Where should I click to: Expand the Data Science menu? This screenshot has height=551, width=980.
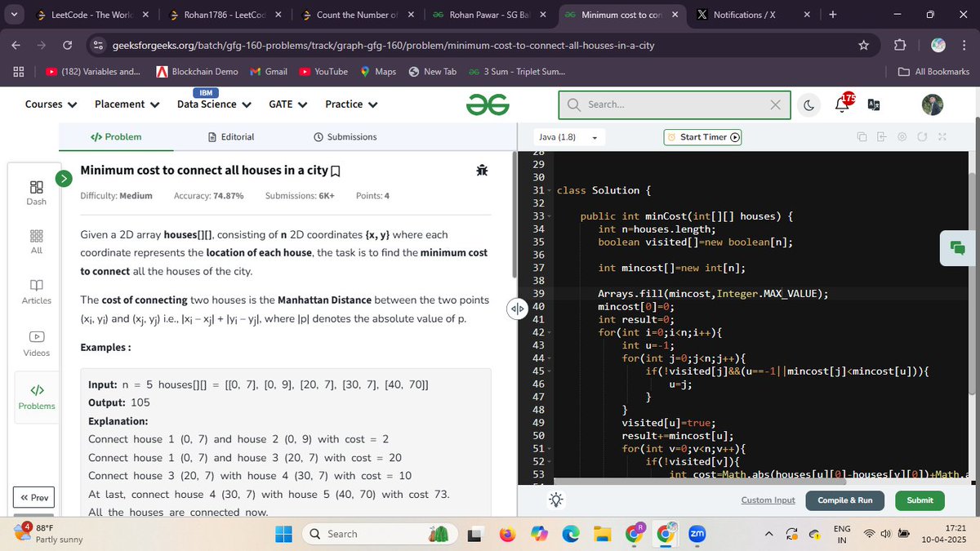coord(212,104)
